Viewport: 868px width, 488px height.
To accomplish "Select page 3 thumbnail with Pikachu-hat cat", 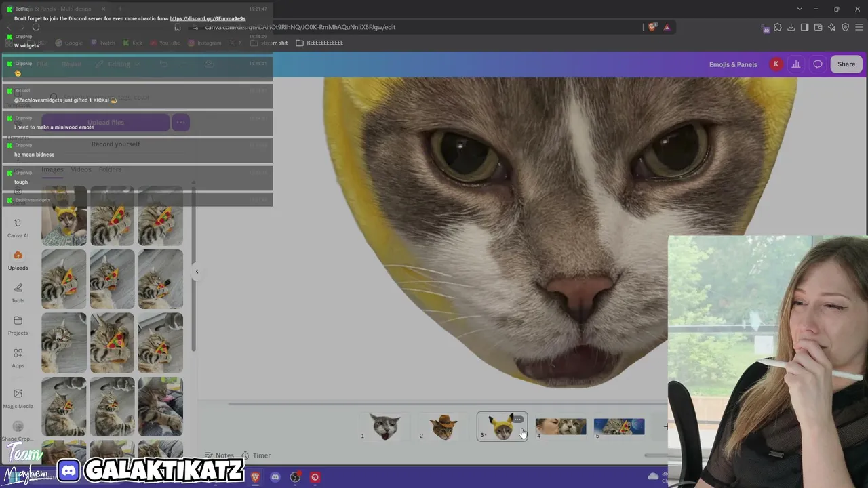I will (x=502, y=427).
